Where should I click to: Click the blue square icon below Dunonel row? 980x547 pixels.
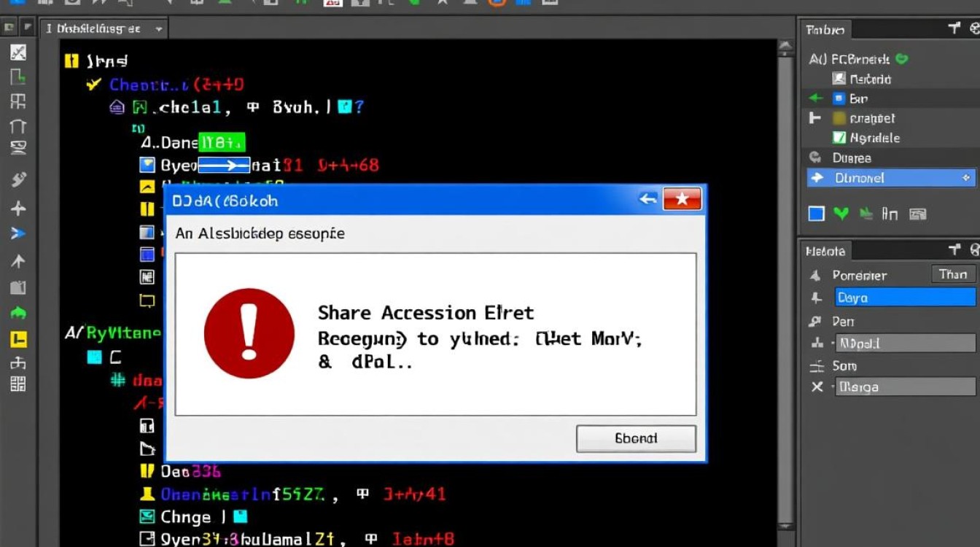pyautogui.click(x=817, y=214)
